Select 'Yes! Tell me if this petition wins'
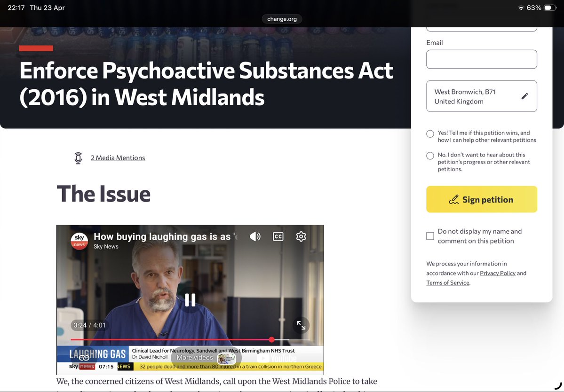The image size is (564, 392). 430,133
